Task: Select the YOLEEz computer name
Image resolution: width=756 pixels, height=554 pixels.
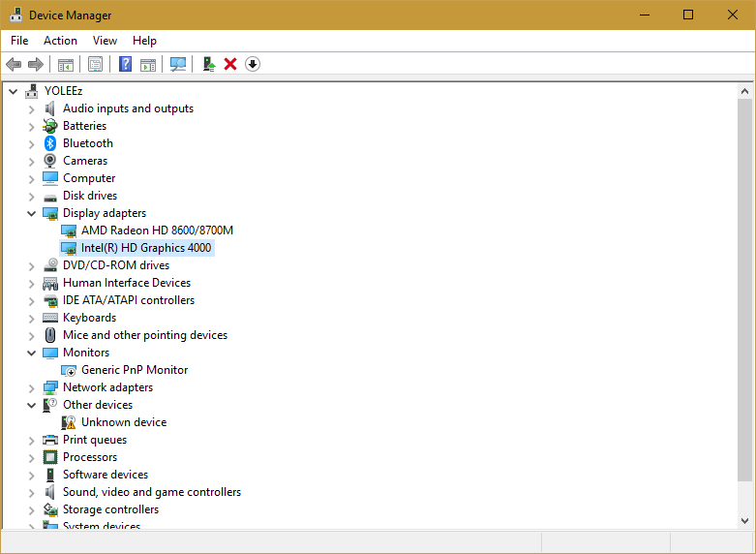Action: (x=63, y=91)
